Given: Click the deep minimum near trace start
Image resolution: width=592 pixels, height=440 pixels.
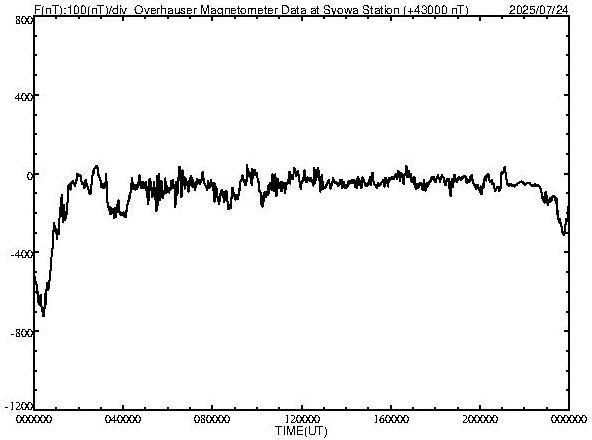Looking at the screenshot, I should pos(43,313).
